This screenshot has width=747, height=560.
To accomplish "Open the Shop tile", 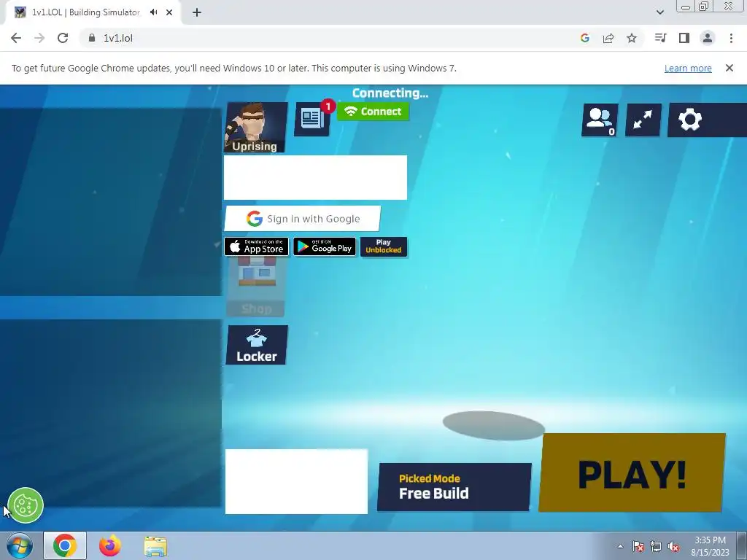I will pyautogui.click(x=256, y=287).
